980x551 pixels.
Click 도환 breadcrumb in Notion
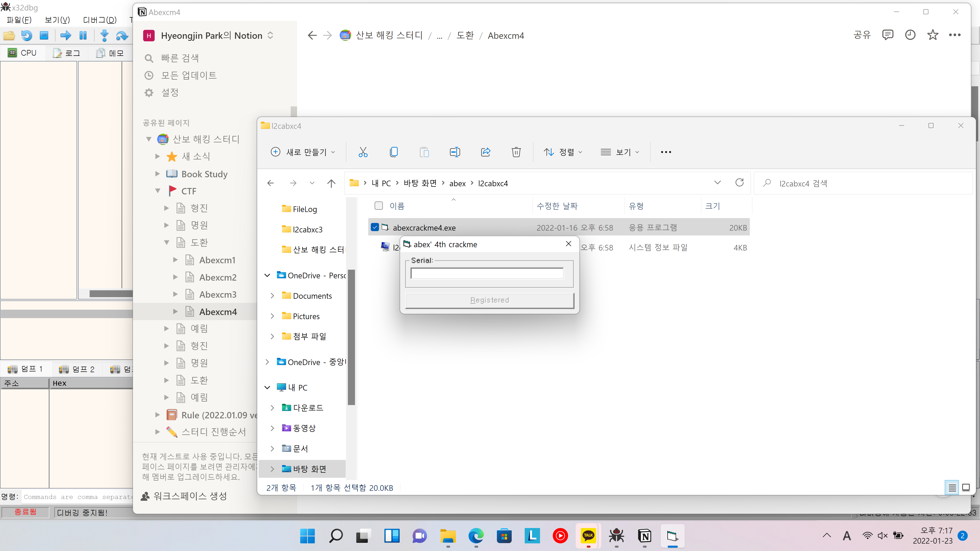click(465, 35)
